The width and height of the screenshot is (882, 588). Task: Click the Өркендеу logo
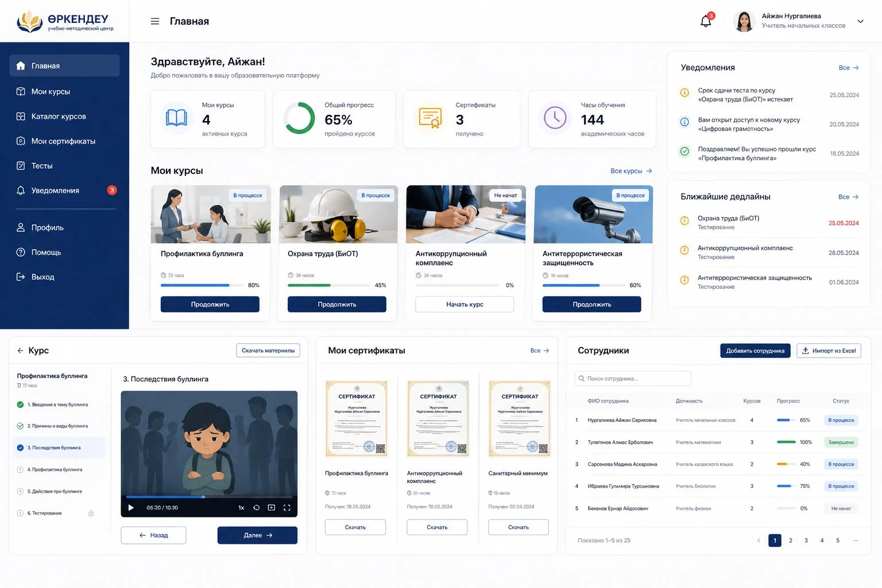[x=65, y=22]
